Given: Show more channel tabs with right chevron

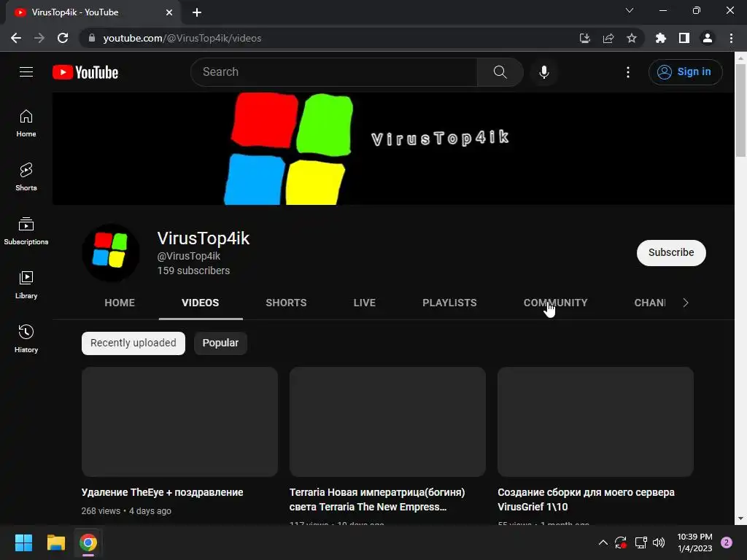Looking at the screenshot, I should (686, 303).
